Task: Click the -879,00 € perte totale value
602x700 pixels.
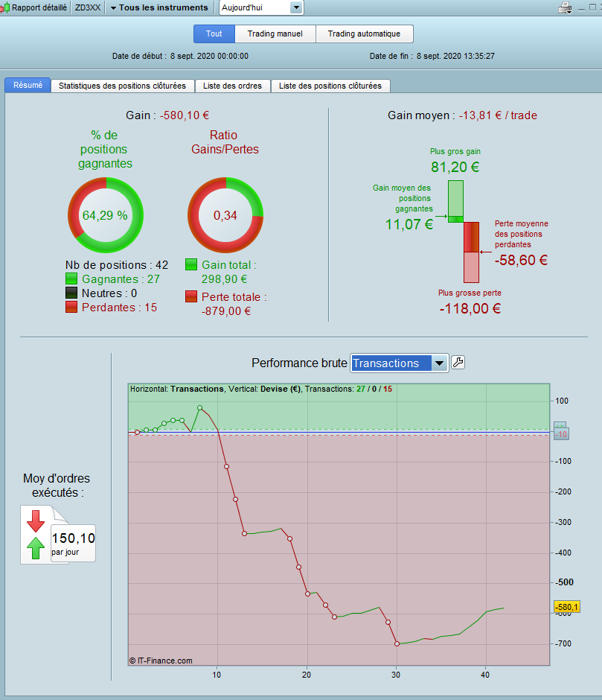Action: [x=225, y=311]
